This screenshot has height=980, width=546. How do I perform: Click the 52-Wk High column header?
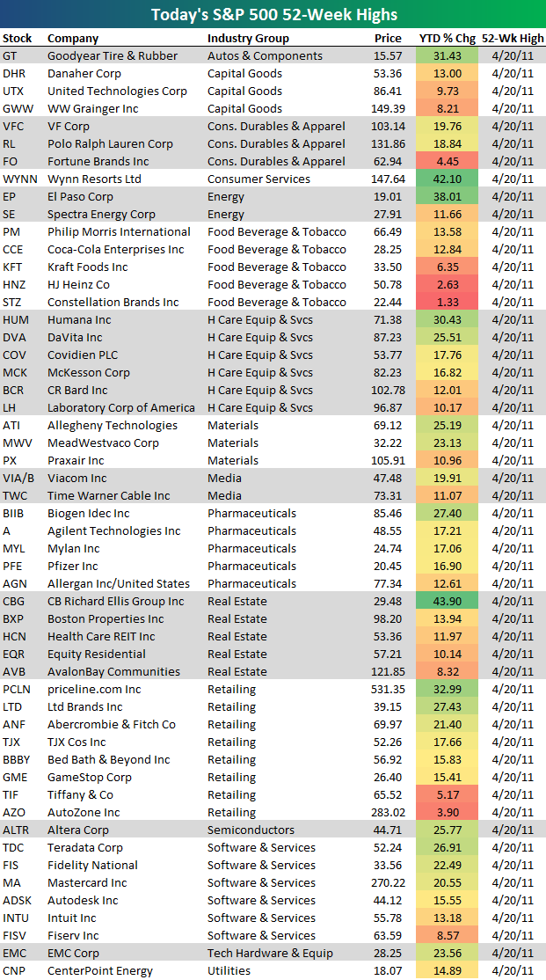(x=513, y=38)
